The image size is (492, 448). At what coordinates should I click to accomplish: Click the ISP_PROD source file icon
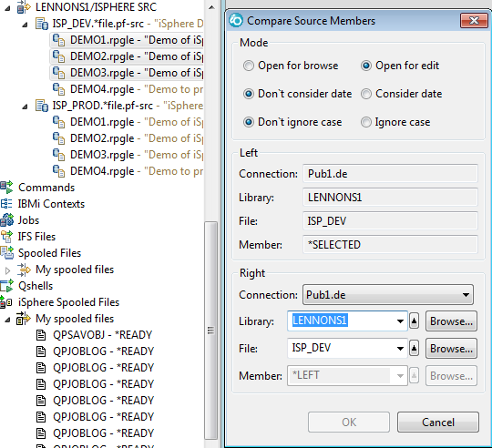(x=42, y=106)
